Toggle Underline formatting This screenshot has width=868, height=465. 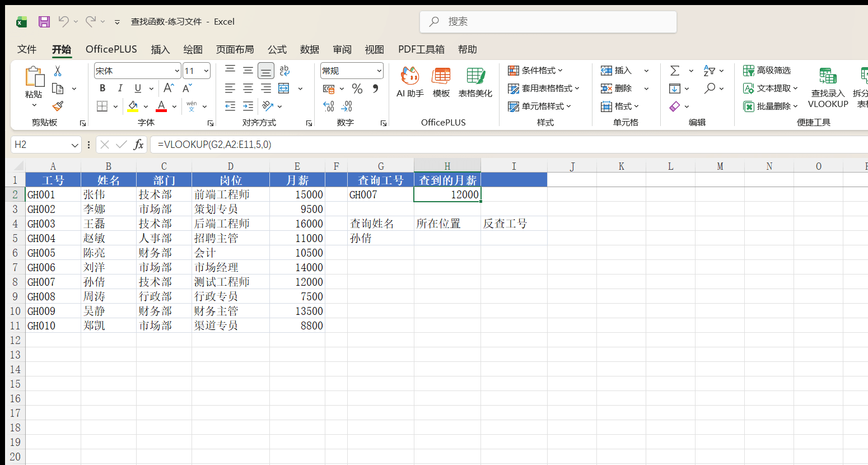138,88
